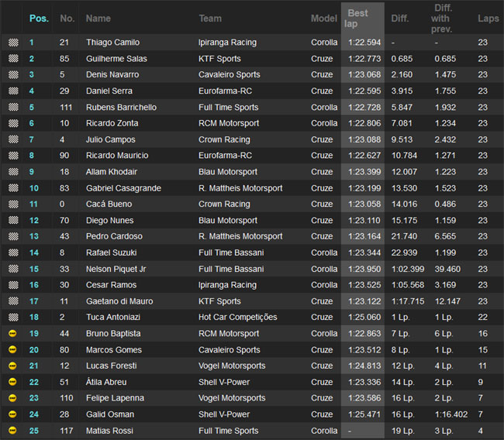Image resolution: width=504 pixels, height=440 pixels.
Task: Sort by the Team column header
Action: point(210,19)
